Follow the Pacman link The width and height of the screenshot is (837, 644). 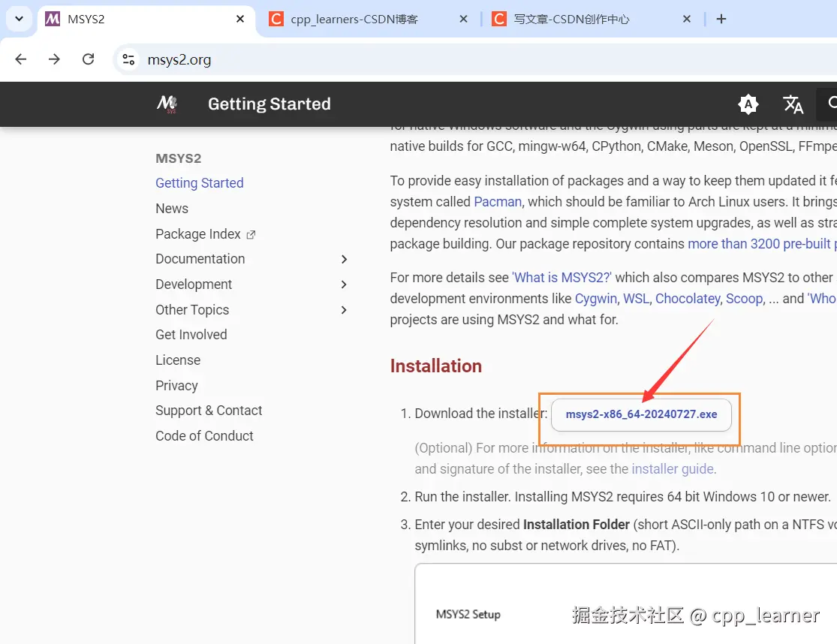[498, 202]
